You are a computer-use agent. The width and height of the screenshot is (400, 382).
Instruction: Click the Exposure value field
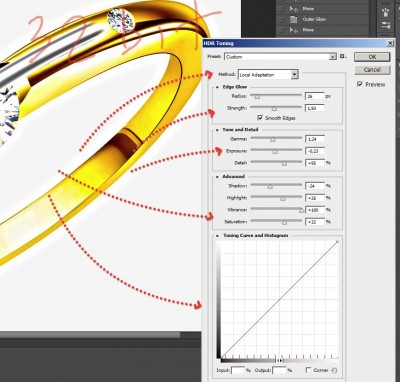pyautogui.click(x=315, y=151)
